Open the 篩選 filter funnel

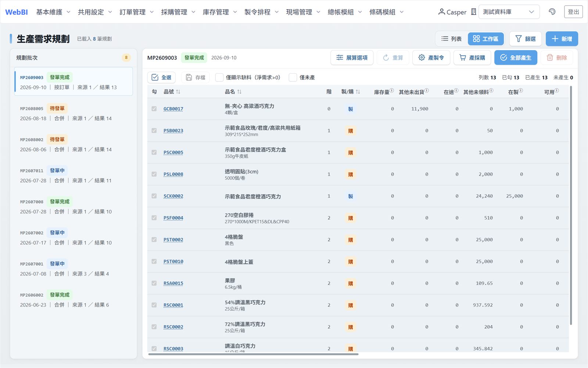coord(525,39)
